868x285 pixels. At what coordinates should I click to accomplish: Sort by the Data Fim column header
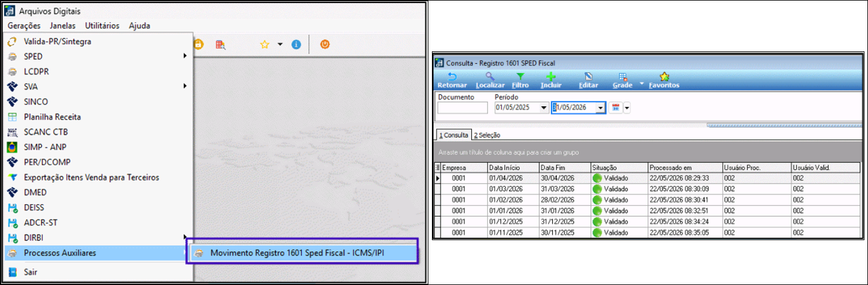point(564,168)
